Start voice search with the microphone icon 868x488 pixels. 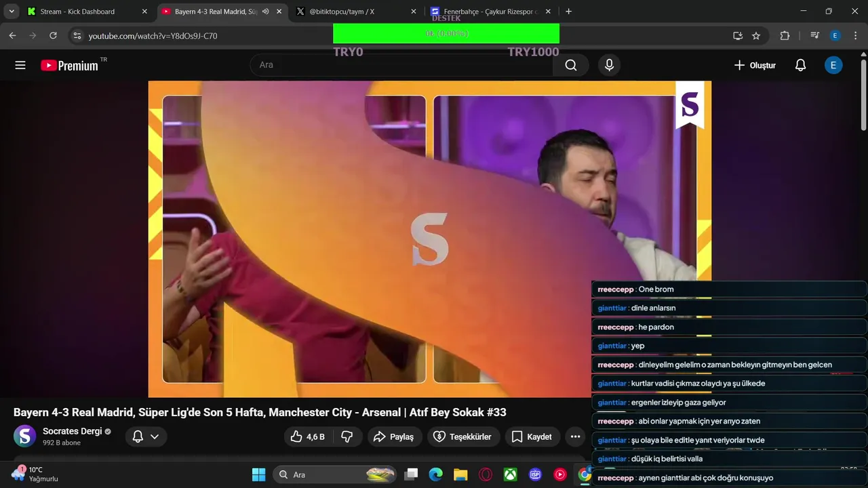tap(609, 65)
